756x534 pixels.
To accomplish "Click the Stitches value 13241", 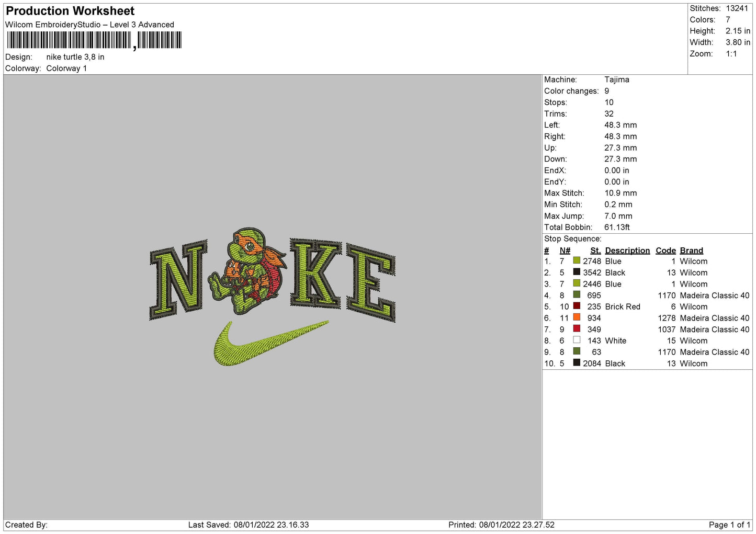I will [737, 8].
